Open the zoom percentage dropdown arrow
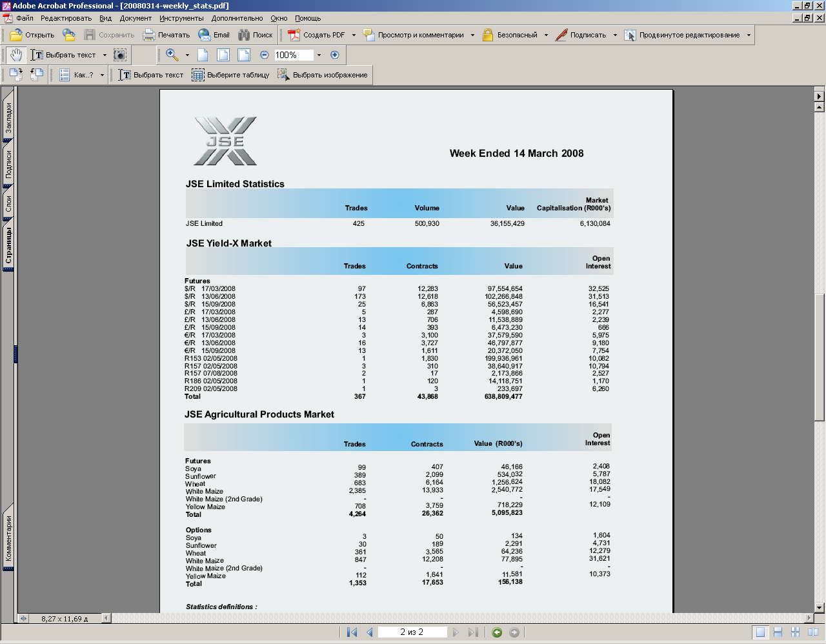This screenshot has height=644, width=826. (x=319, y=55)
